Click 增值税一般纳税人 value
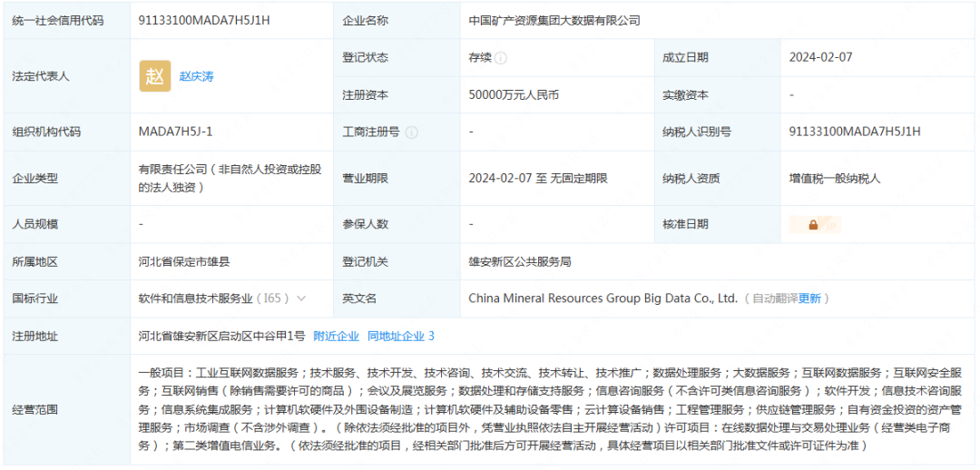 click(x=835, y=179)
